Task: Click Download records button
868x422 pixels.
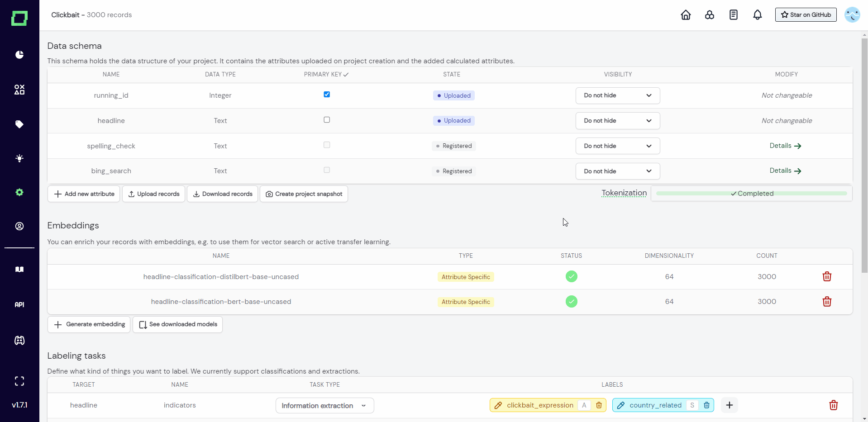Action: tap(223, 194)
